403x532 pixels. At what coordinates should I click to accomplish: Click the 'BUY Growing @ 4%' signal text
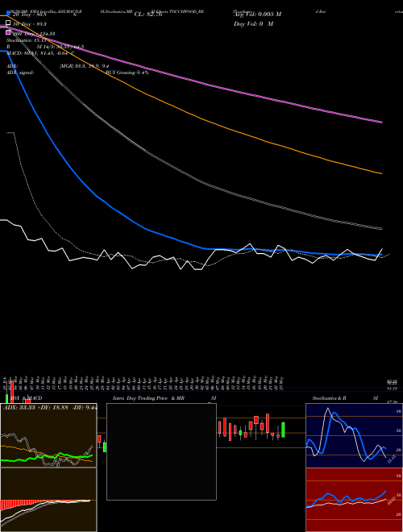(x=127, y=73)
